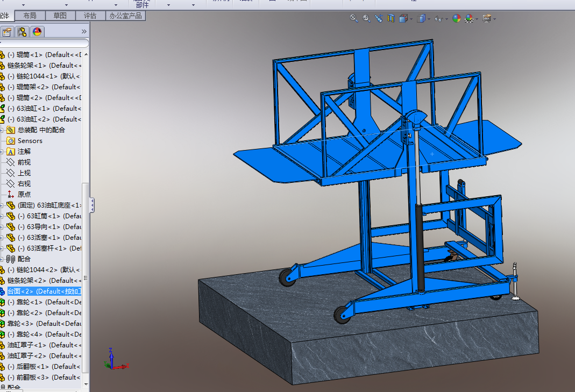This screenshot has width=575, height=392.
Task: Switch to the 草图 tab
Action: coord(60,16)
